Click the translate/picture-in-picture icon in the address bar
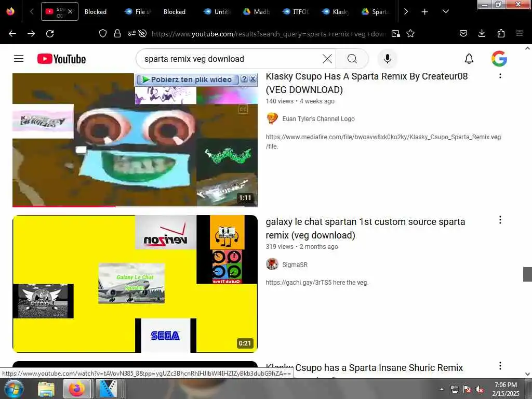The height and width of the screenshot is (399, 532). click(395, 33)
